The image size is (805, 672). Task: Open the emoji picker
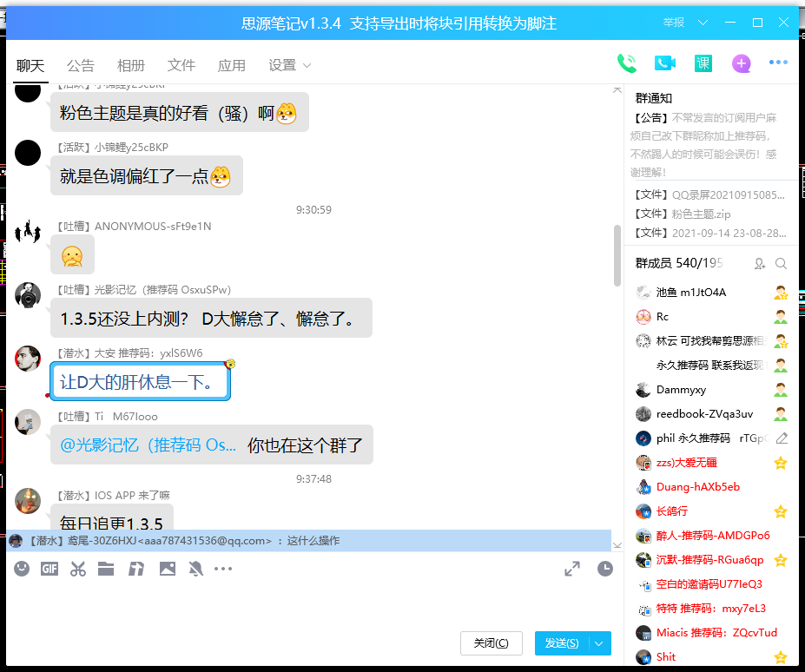pyautogui.click(x=22, y=569)
